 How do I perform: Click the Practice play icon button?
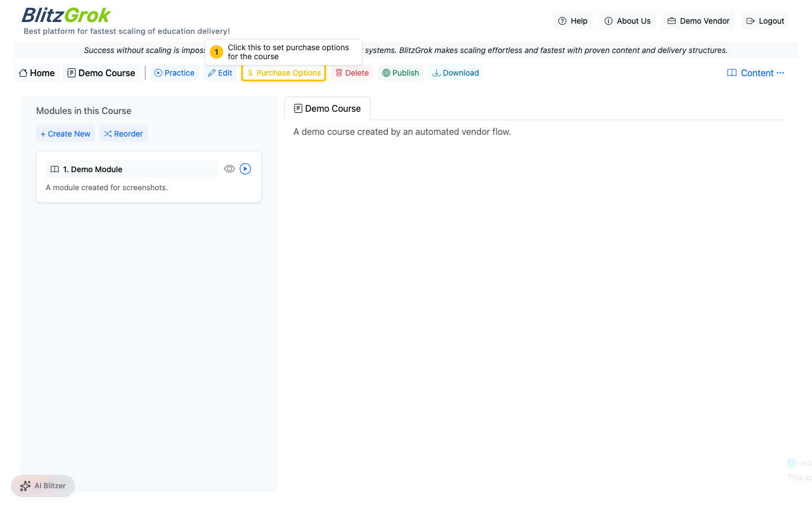(x=174, y=73)
